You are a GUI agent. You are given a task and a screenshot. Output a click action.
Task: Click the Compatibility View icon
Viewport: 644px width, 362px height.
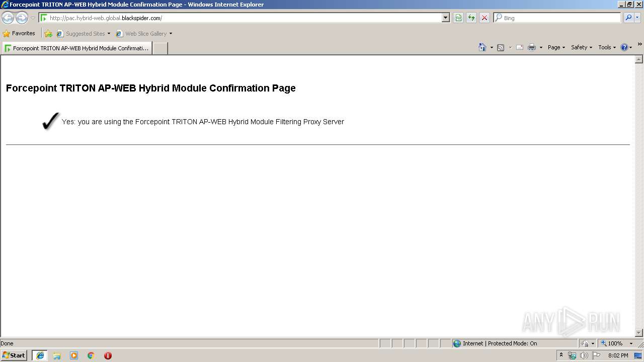[x=458, y=18]
